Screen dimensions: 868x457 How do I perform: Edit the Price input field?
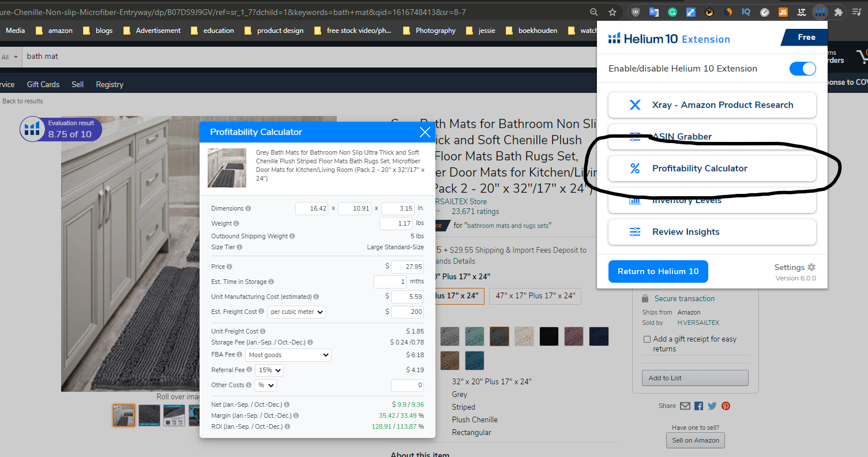pos(407,267)
